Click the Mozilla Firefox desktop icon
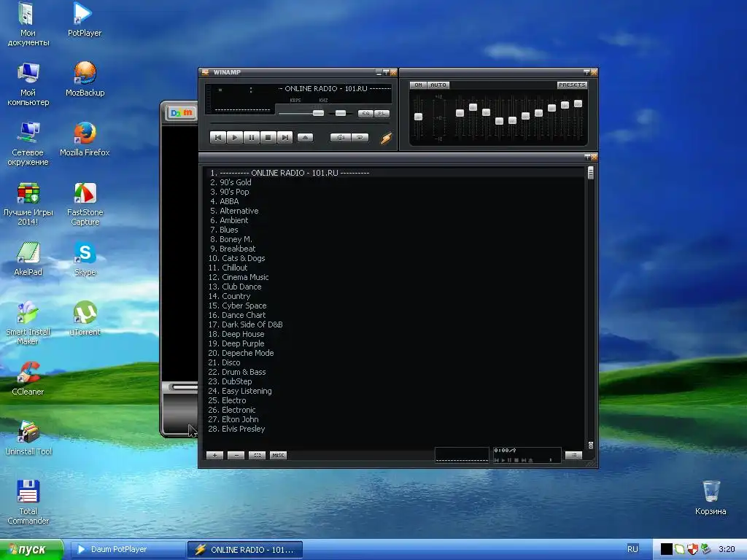This screenshot has width=747, height=560. coord(85,139)
